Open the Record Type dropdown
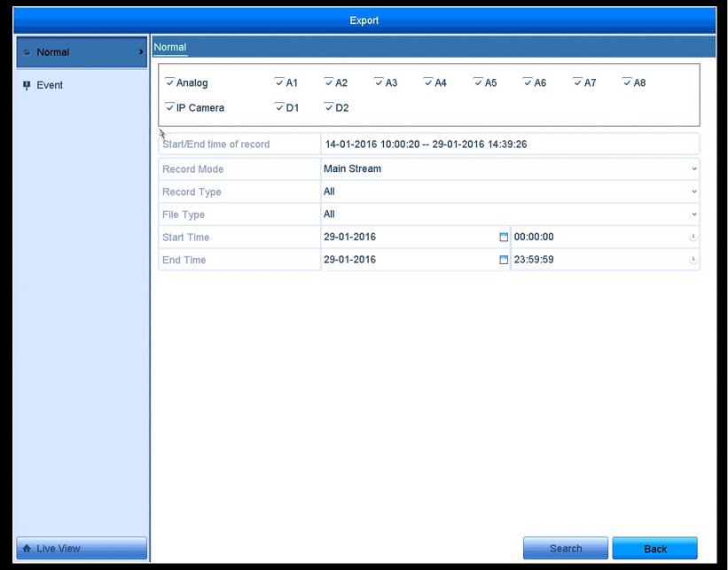Image resolution: width=728 pixels, height=570 pixels. point(693,191)
